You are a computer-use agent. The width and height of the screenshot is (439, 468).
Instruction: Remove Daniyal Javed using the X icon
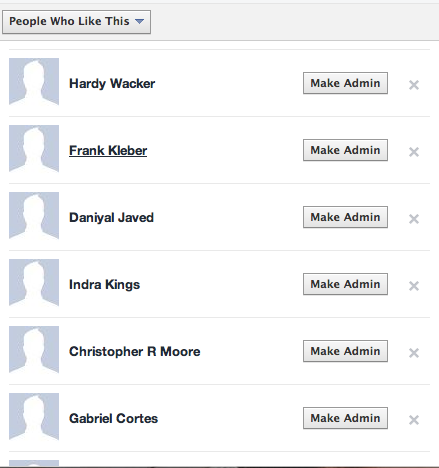point(414,219)
